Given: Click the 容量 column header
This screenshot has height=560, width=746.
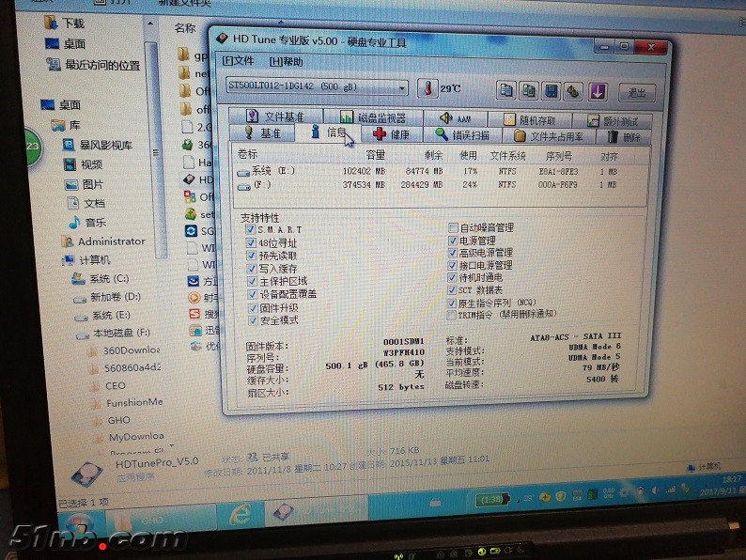Looking at the screenshot, I should pyautogui.click(x=375, y=155).
